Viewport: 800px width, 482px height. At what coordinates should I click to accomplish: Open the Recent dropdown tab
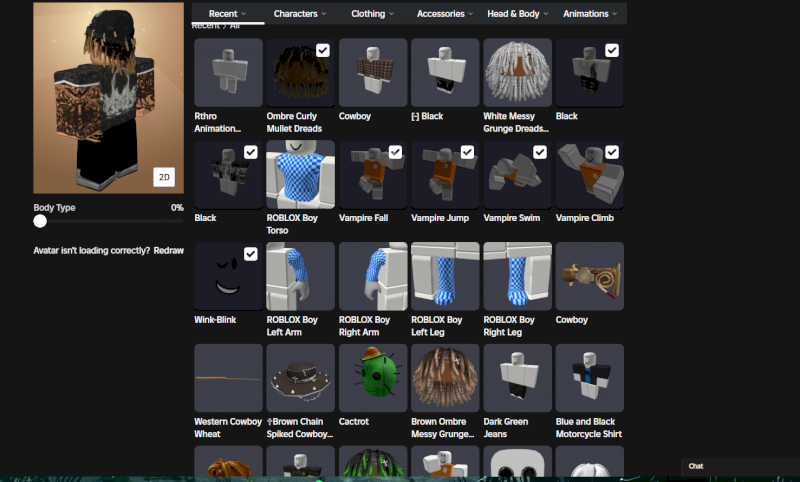(228, 14)
